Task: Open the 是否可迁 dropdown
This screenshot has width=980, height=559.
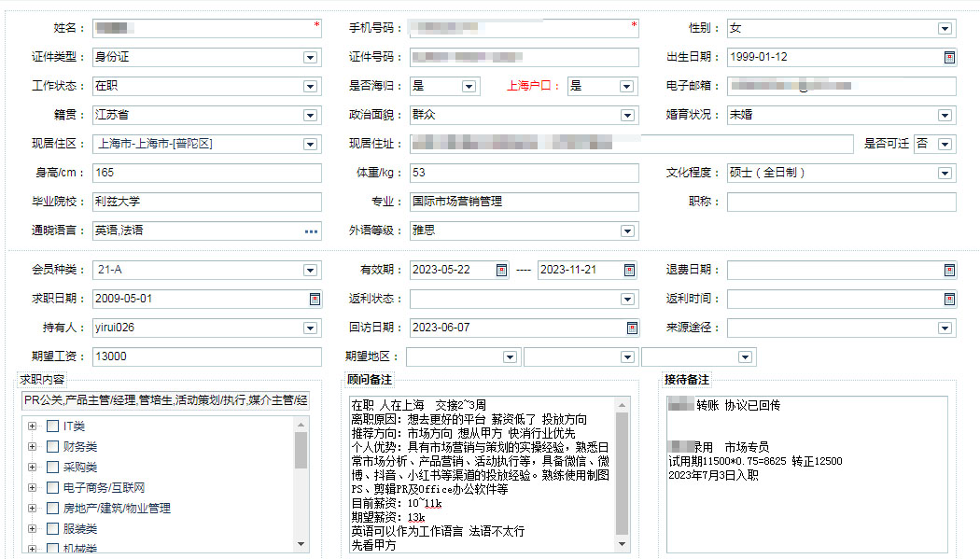Action: pyautogui.click(x=945, y=145)
